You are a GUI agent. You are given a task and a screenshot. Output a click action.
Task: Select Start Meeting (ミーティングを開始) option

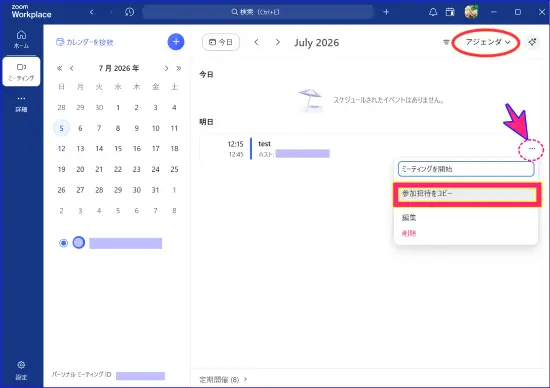[x=466, y=169]
